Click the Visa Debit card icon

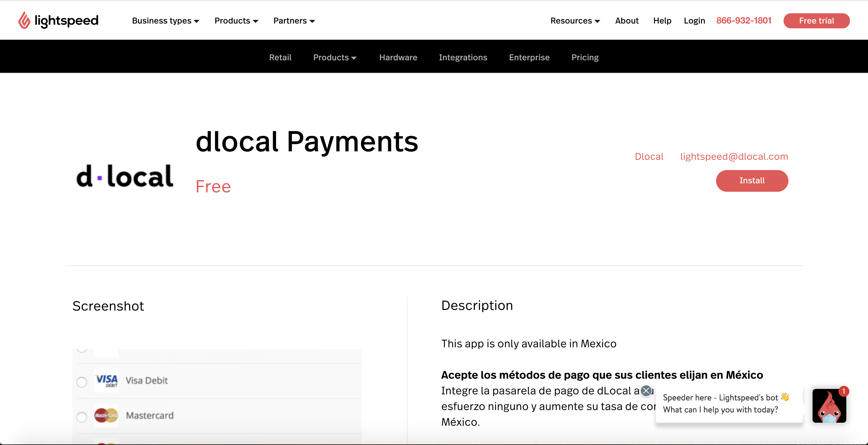106,380
